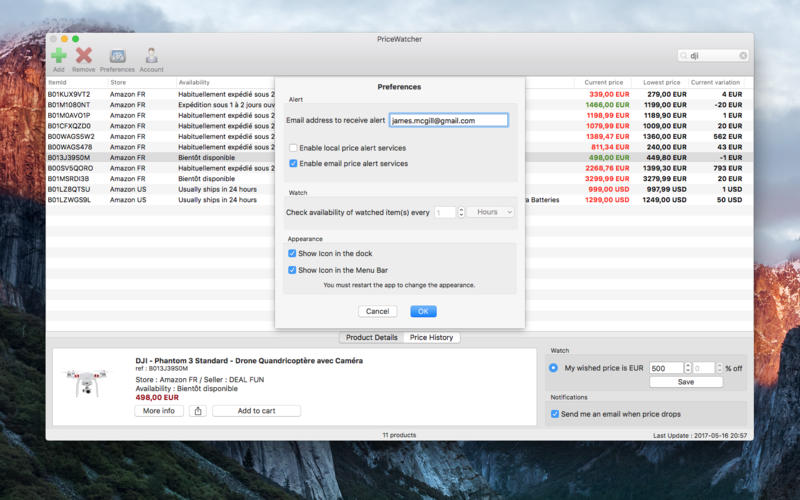Click the Last Update timestamp

click(700, 435)
